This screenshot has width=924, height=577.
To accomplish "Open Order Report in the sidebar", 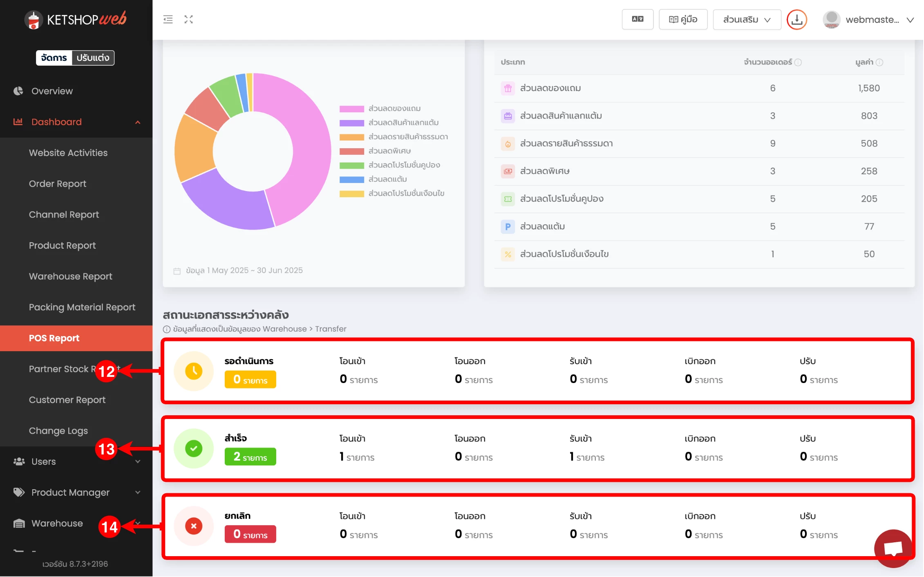I will pos(57,184).
